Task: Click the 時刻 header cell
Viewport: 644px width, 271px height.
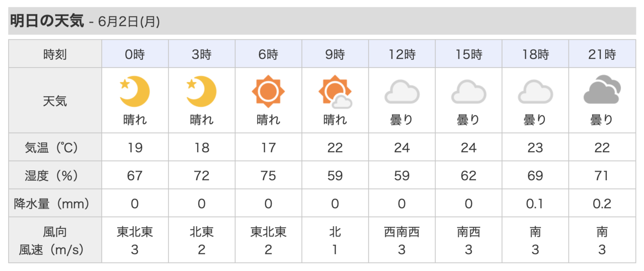Action: coord(55,54)
